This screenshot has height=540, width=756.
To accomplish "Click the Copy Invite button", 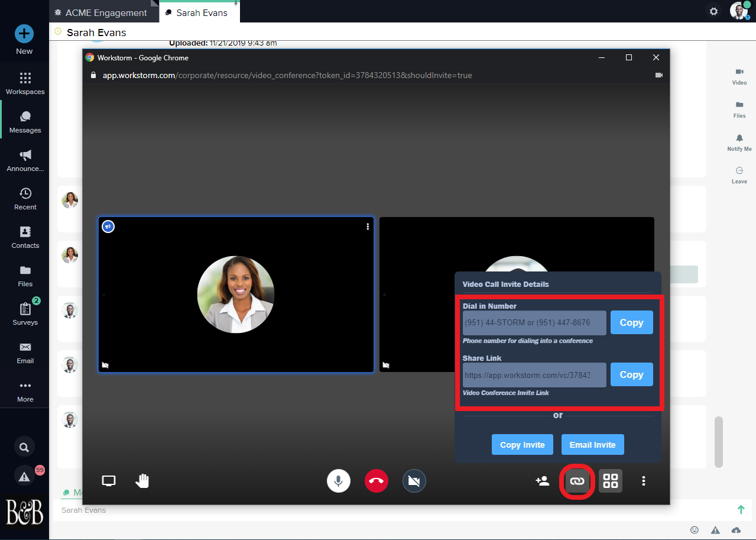I will [x=522, y=445].
